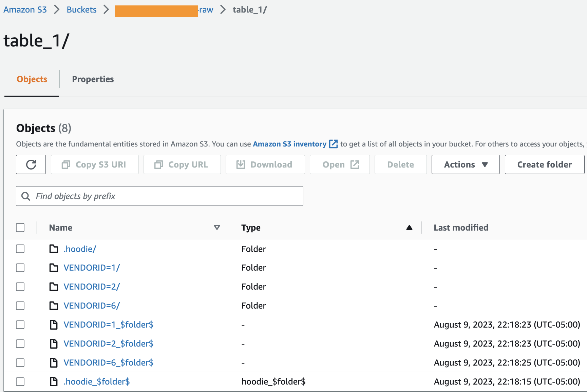Open the bucket ending in raw in breadcrumb

164,10
